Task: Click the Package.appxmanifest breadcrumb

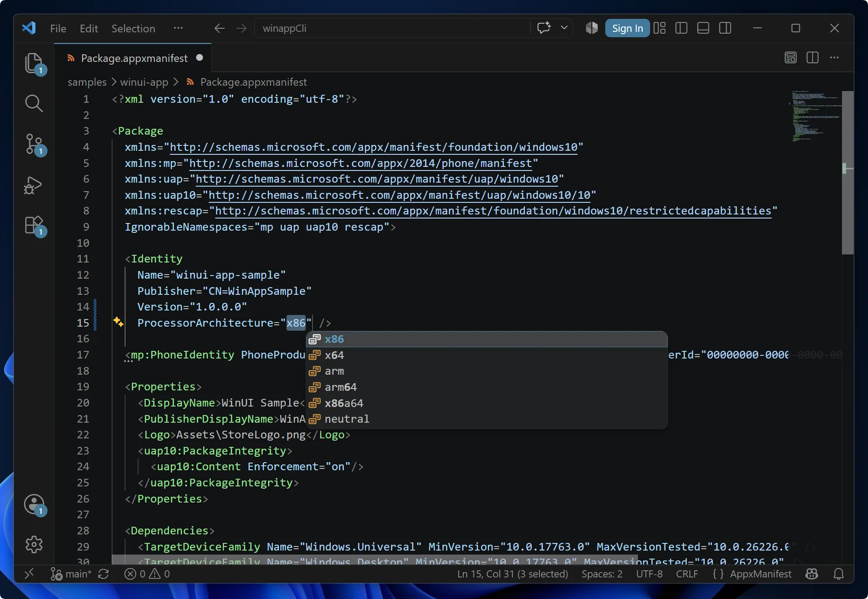Action: [x=253, y=82]
